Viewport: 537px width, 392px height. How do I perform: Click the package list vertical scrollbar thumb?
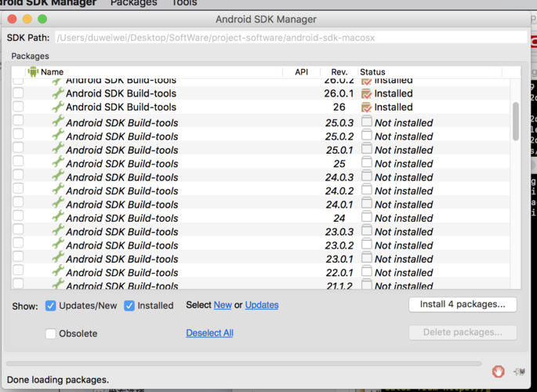[x=515, y=122]
